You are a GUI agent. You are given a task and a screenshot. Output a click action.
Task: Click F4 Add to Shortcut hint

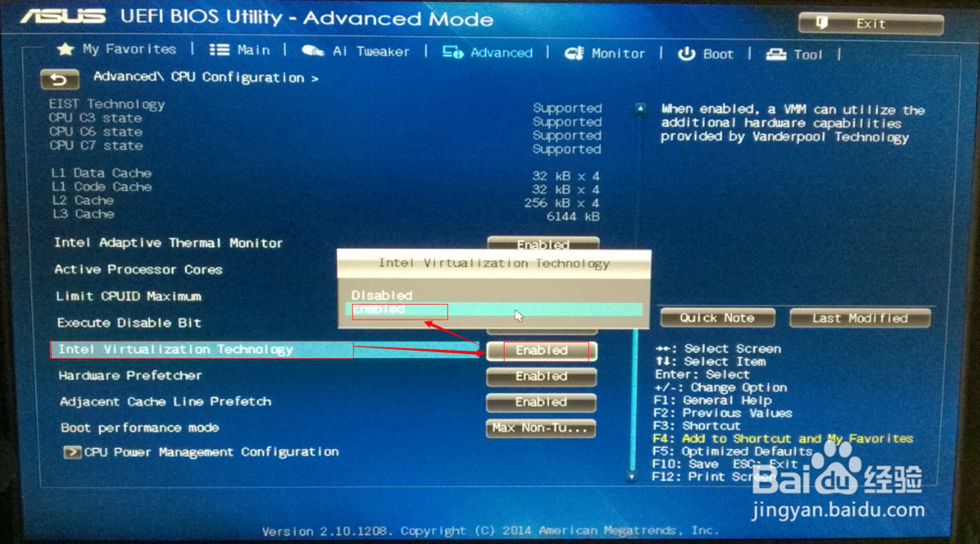point(783,438)
